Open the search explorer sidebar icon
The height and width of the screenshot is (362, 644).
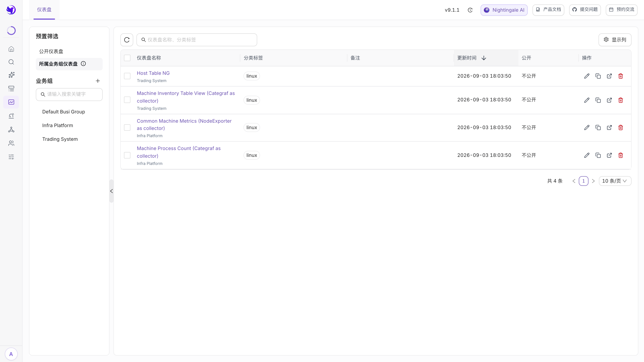(11, 62)
